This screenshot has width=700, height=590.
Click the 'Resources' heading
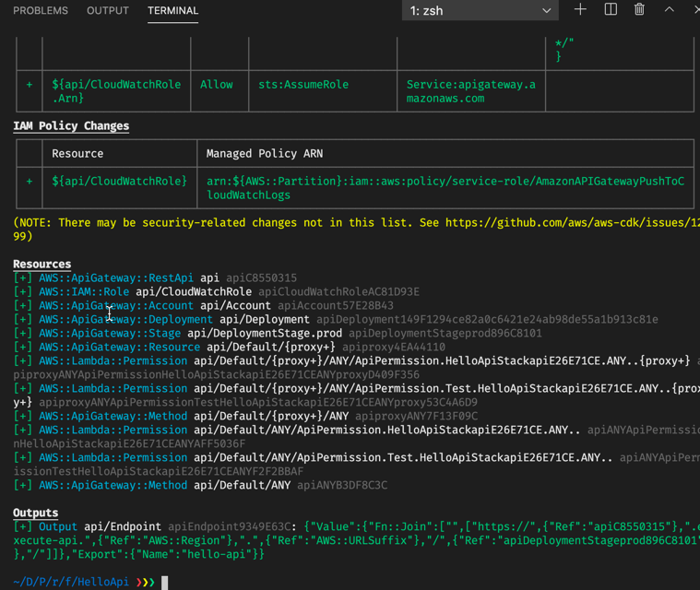coord(42,265)
